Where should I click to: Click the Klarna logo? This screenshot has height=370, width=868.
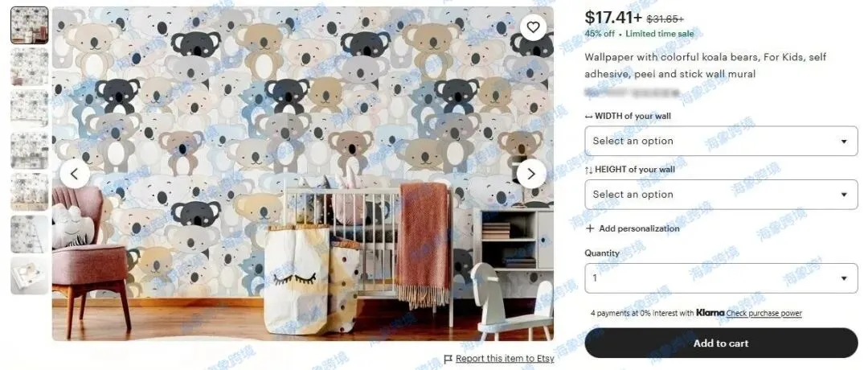coord(710,312)
